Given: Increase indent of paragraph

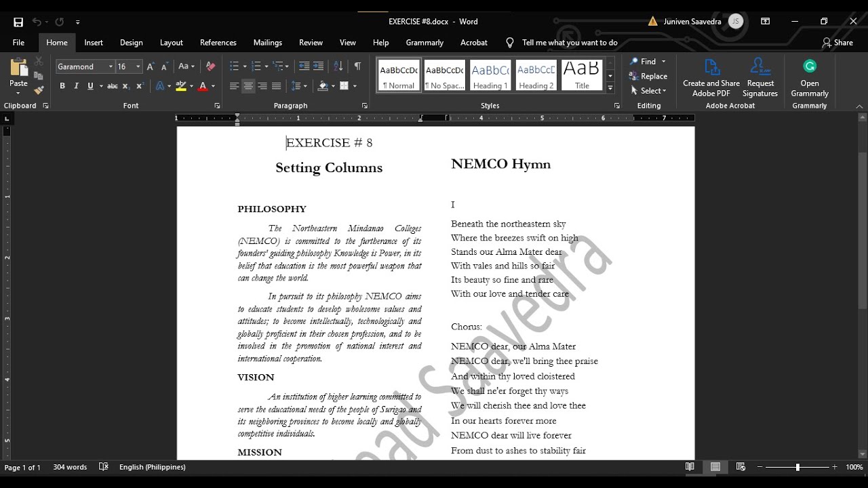Looking at the screenshot, I should [319, 66].
